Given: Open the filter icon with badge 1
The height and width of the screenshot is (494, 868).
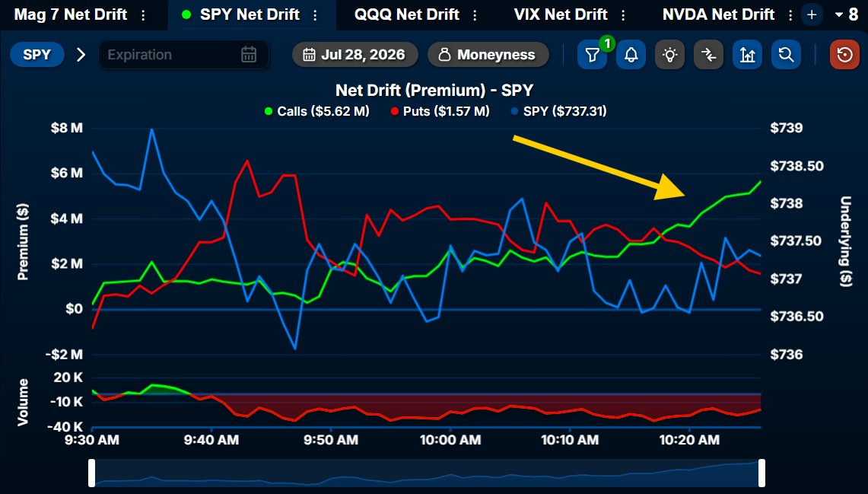Looking at the screenshot, I should click(593, 55).
